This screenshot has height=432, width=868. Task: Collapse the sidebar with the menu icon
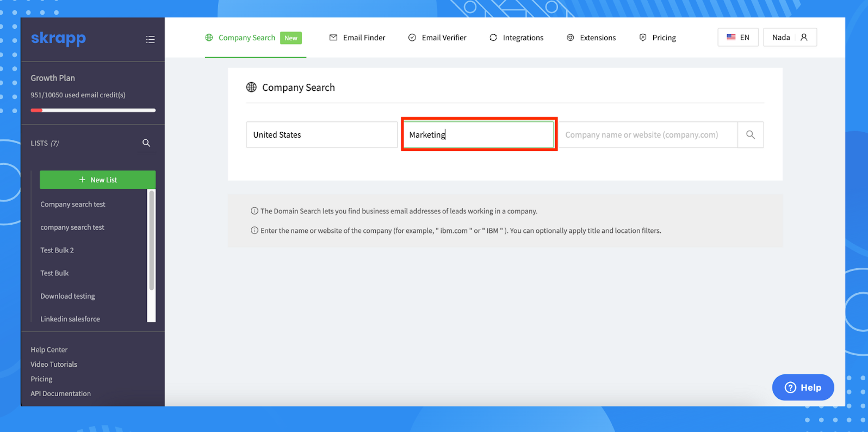point(151,39)
